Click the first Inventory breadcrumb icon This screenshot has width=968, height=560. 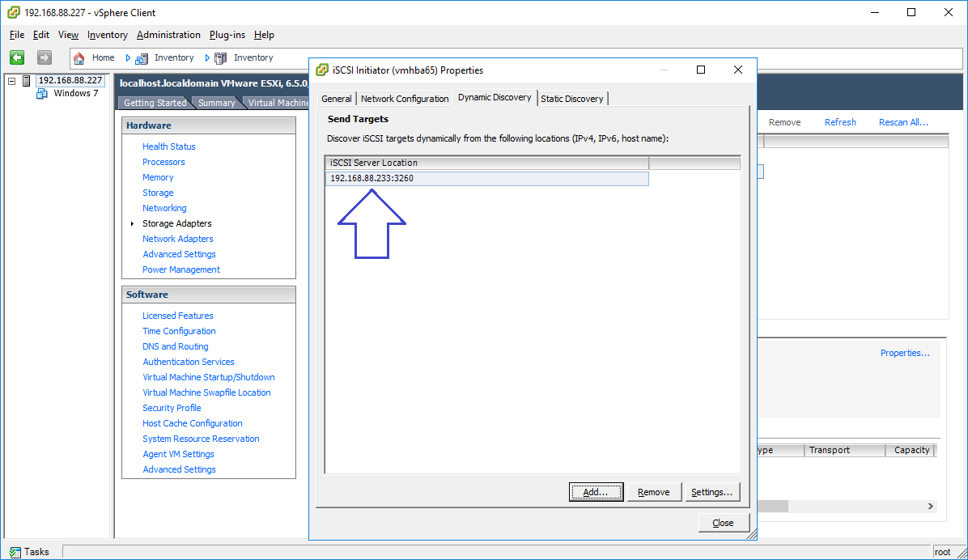point(142,58)
